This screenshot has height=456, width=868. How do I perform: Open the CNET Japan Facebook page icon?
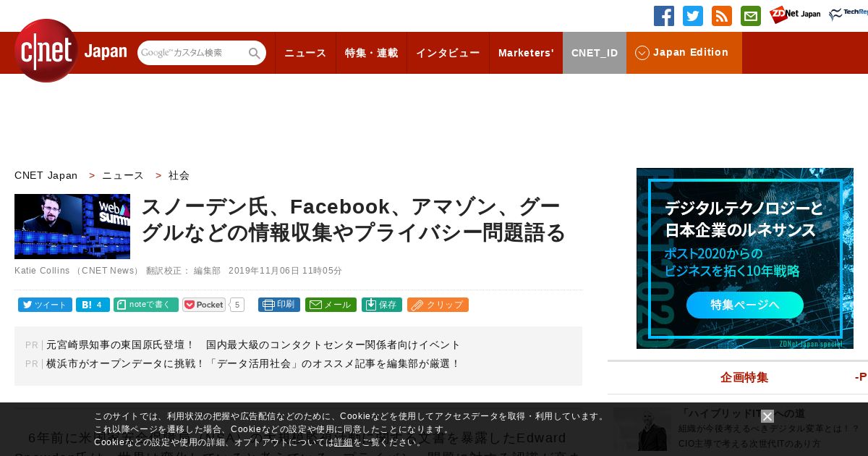pyautogui.click(x=664, y=16)
